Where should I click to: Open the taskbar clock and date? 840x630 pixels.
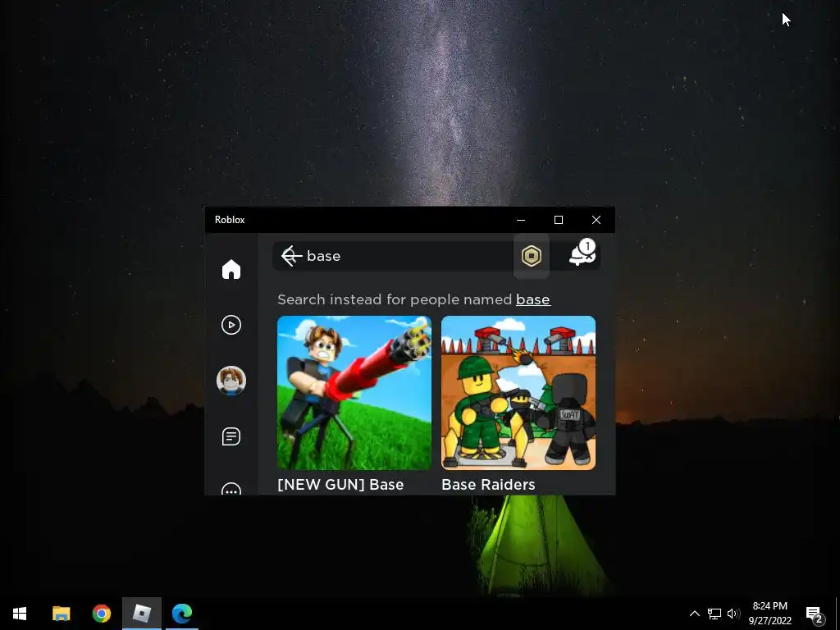pos(769,614)
